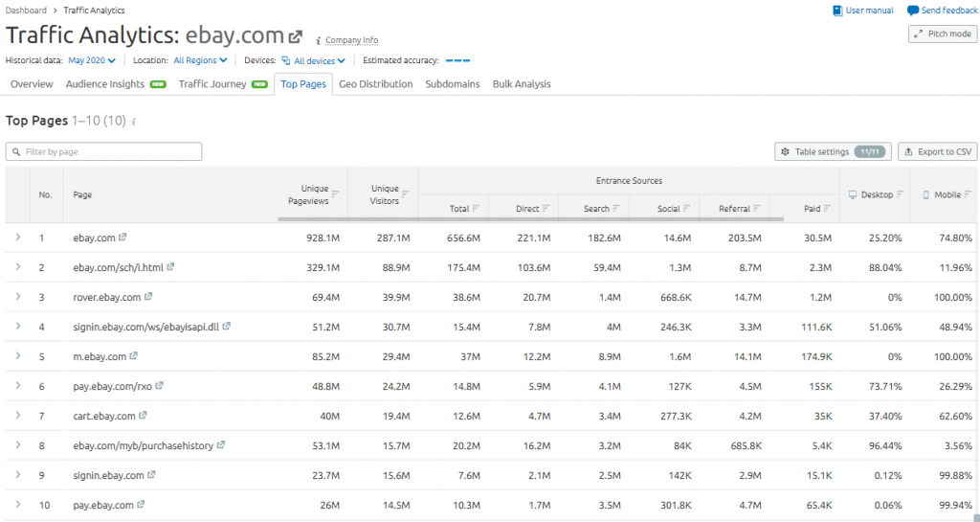The image size is (980, 522).
Task: Click the Top Pages info icon
Action: click(134, 122)
